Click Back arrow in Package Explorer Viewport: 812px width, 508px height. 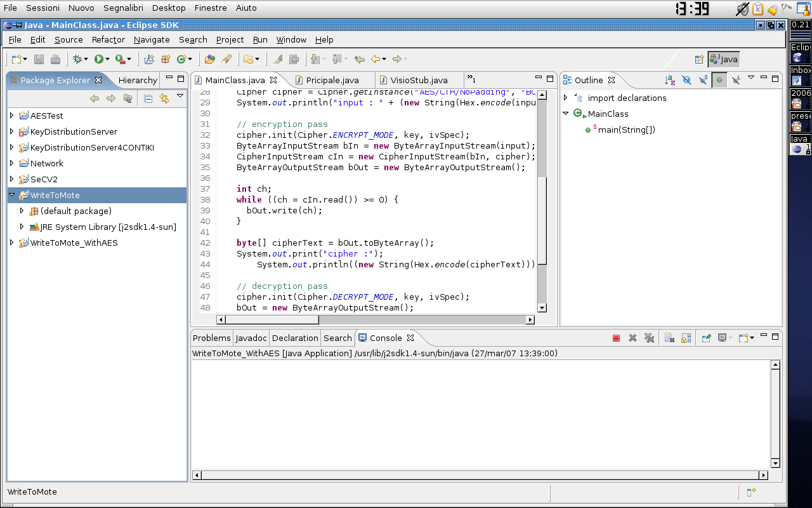pyautogui.click(x=95, y=98)
